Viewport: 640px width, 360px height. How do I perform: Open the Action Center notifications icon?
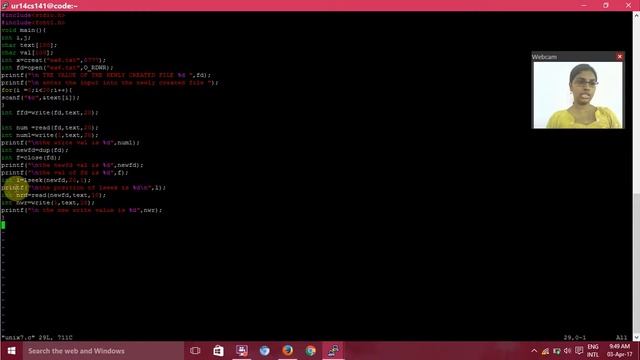click(x=579, y=351)
